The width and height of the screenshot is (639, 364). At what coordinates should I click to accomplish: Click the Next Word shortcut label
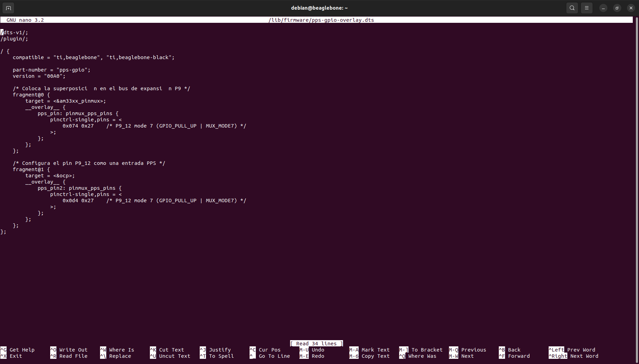pos(584,356)
